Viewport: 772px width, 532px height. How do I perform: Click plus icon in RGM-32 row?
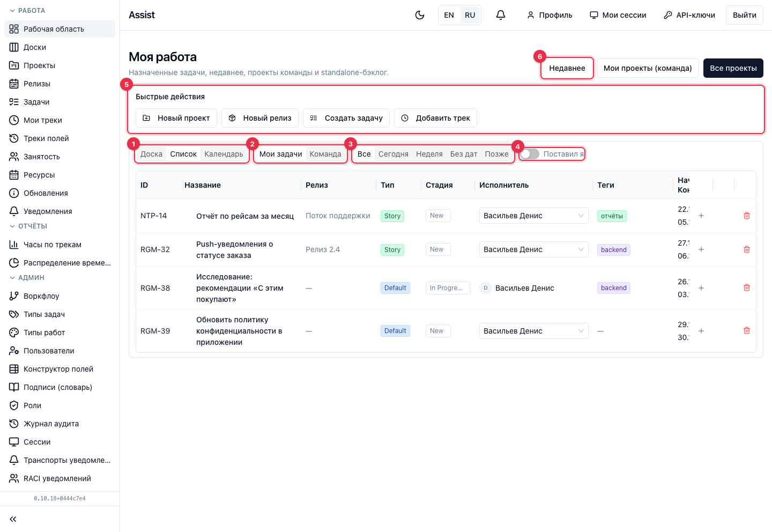701,249
